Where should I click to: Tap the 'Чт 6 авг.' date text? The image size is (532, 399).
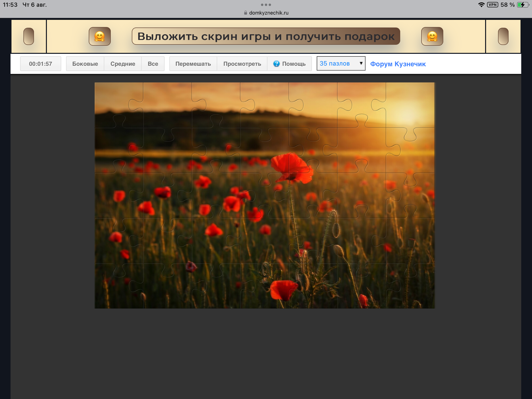click(35, 5)
